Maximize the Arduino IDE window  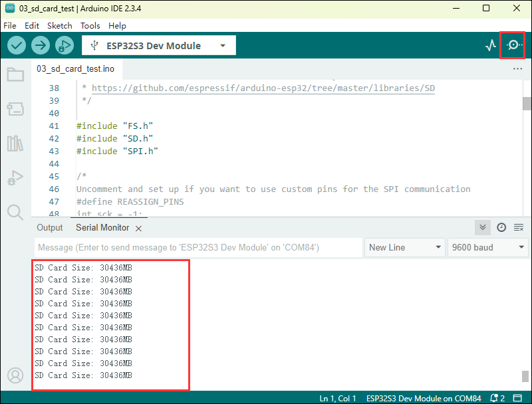pos(486,8)
